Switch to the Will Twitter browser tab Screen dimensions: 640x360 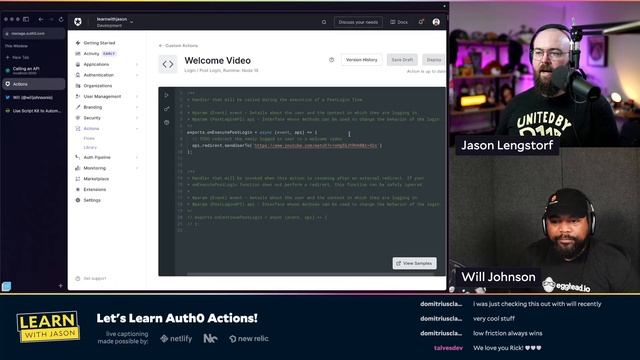(x=33, y=98)
